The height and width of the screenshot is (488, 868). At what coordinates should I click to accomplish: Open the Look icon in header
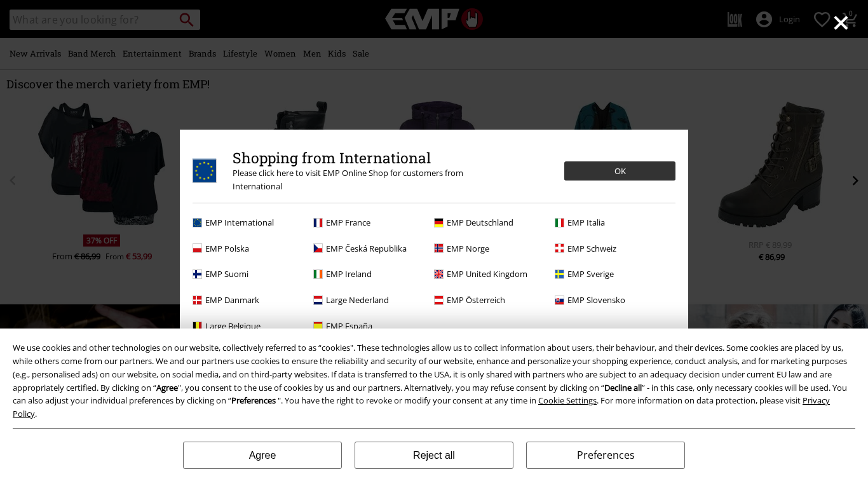coord(735,20)
